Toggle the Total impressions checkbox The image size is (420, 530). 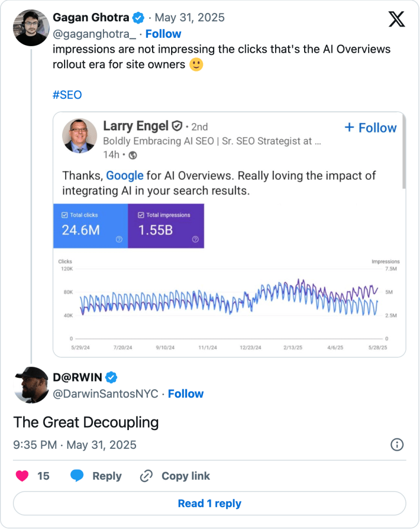coord(140,215)
